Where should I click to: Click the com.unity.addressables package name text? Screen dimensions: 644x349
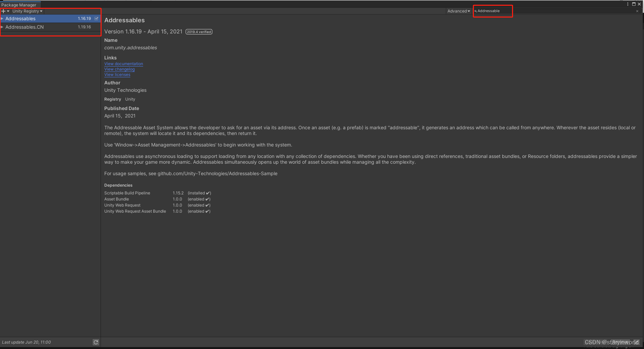click(x=131, y=48)
